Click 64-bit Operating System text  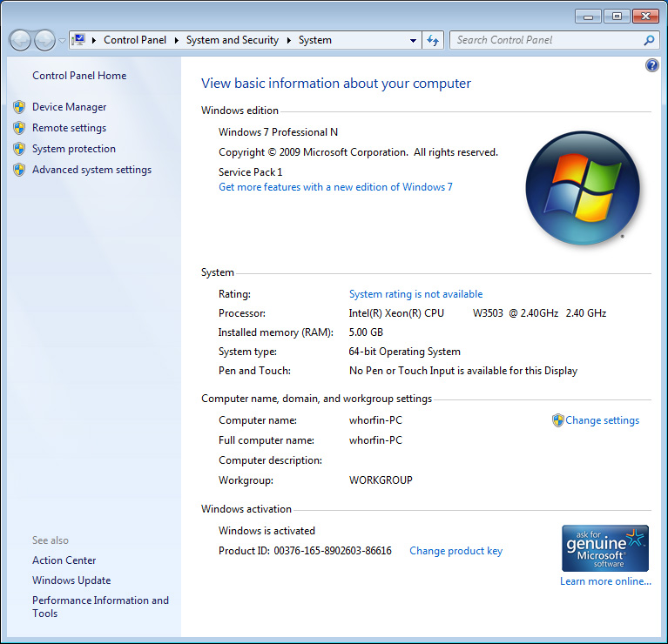coord(404,352)
